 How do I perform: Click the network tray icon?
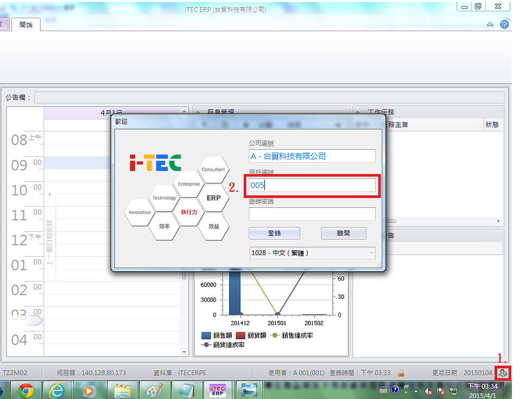coord(453,391)
